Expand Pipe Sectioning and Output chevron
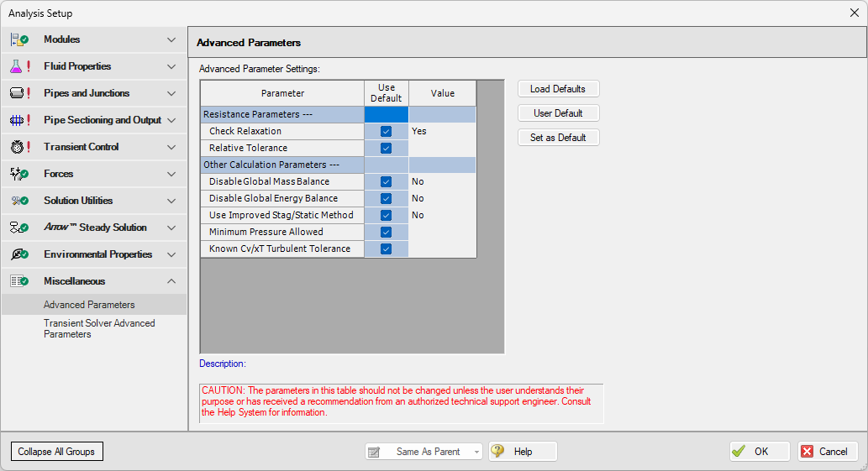 (171, 120)
